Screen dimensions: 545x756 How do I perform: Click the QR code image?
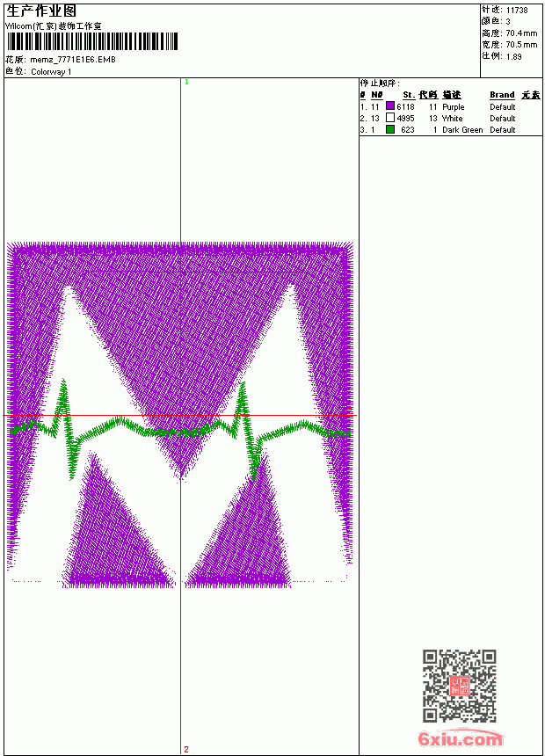click(460, 685)
